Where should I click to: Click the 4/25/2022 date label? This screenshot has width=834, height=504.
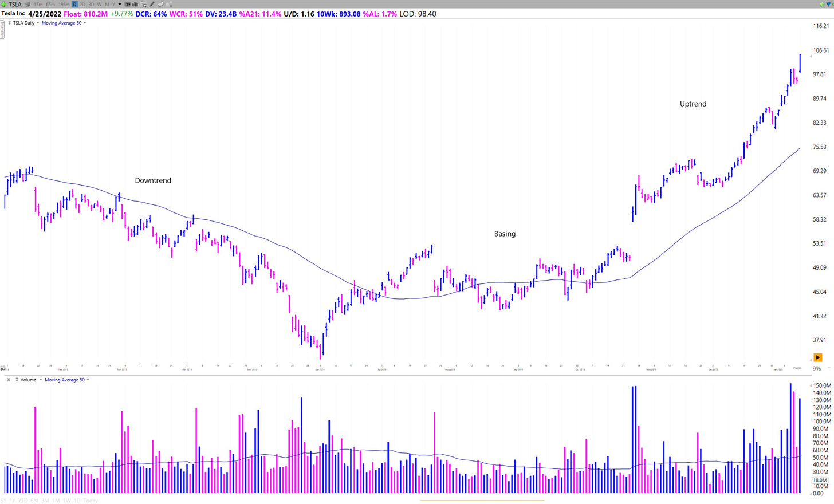click(x=45, y=14)
